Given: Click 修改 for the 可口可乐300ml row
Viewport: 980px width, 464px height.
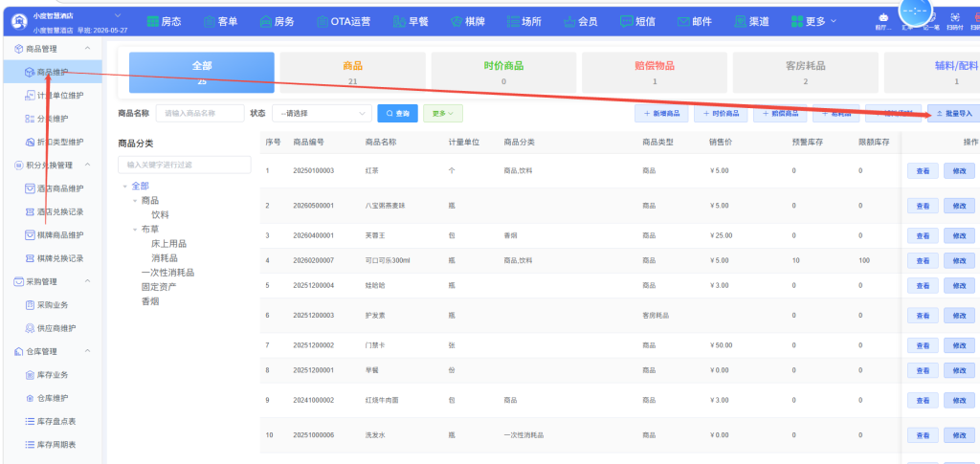Looking at the screenshot, I should click(959, 260).
